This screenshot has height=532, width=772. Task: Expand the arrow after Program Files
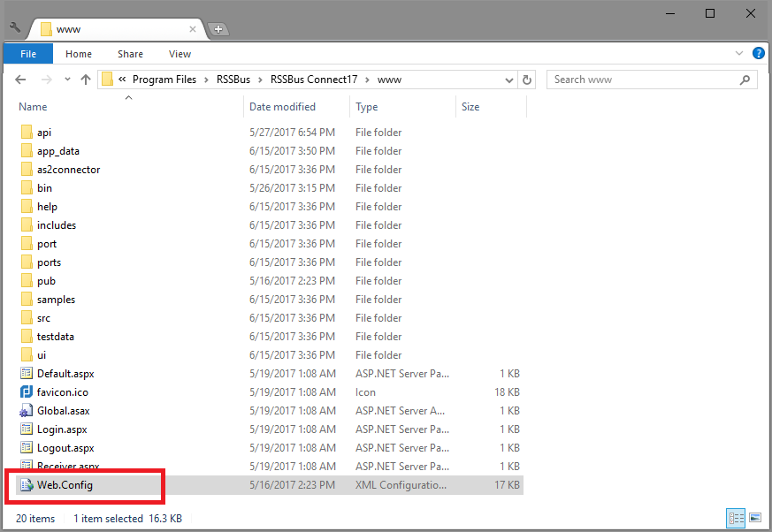[206, 80]
